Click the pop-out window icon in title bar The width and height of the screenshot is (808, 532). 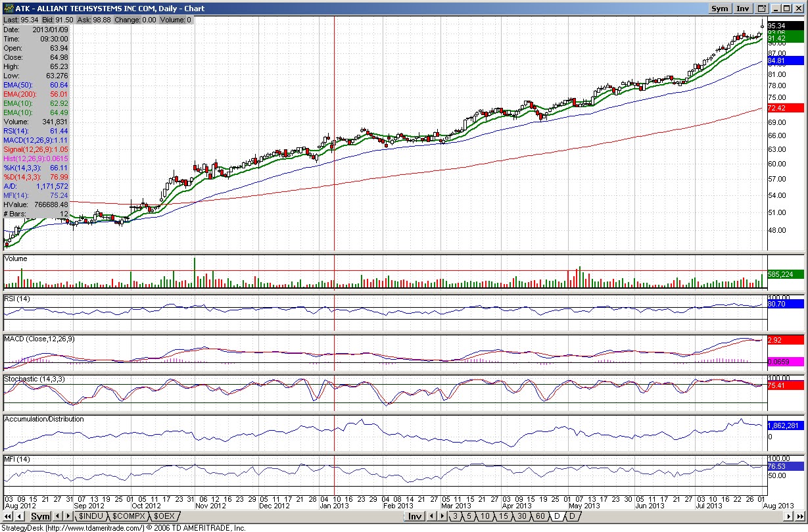762,9
